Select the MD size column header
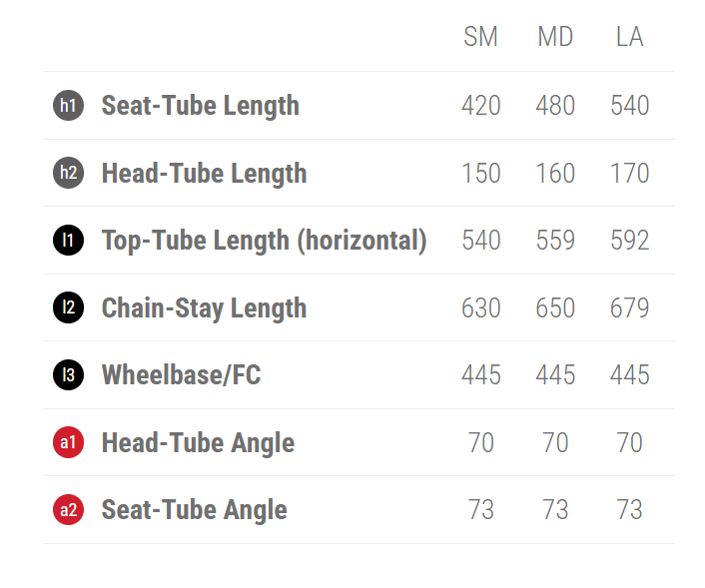 pos(555,38)
